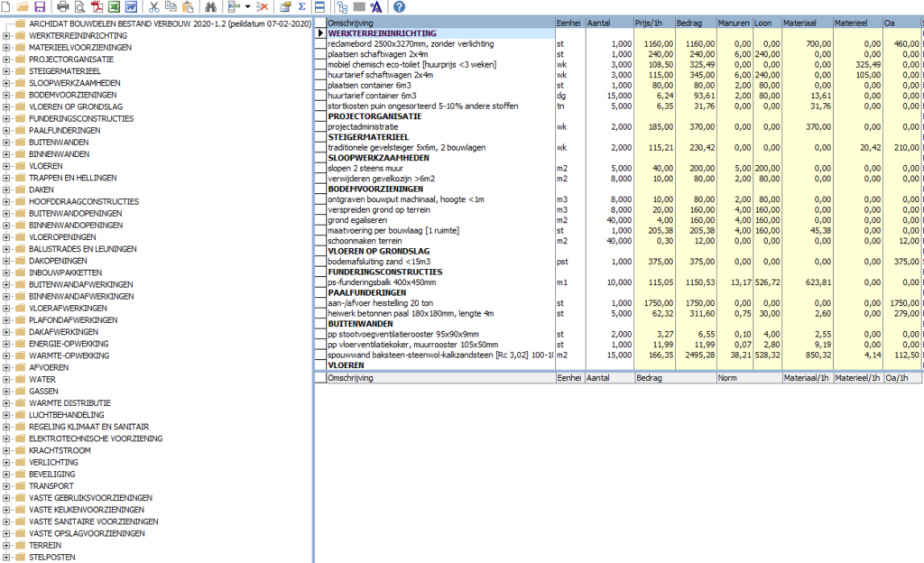The height and width of the screenshot is (563, 924).
Task: Click the binoculars search icon
Action: [x=210, y=6]
